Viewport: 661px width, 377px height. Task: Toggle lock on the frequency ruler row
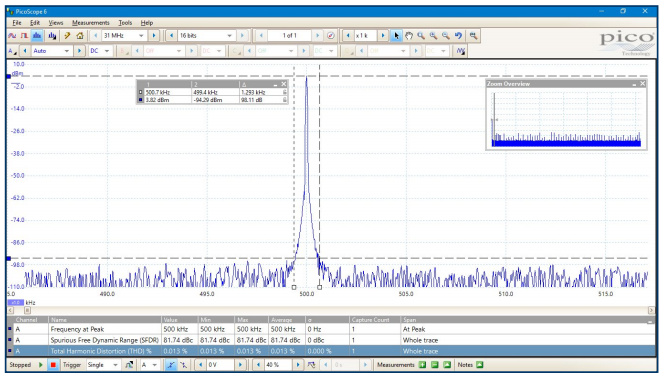coord(285,92)
